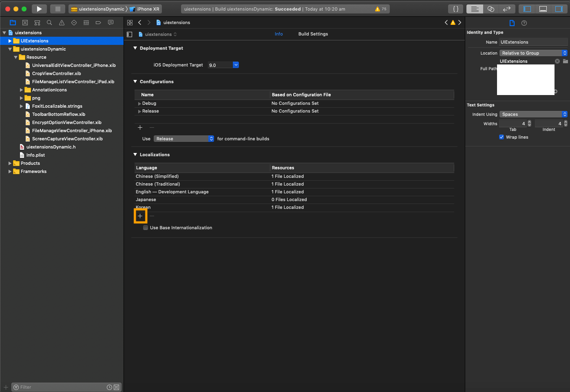Viewport: 570px width, 392px height.
Task: Open the code snippets library braces button
Action: (x=456, y=9)
